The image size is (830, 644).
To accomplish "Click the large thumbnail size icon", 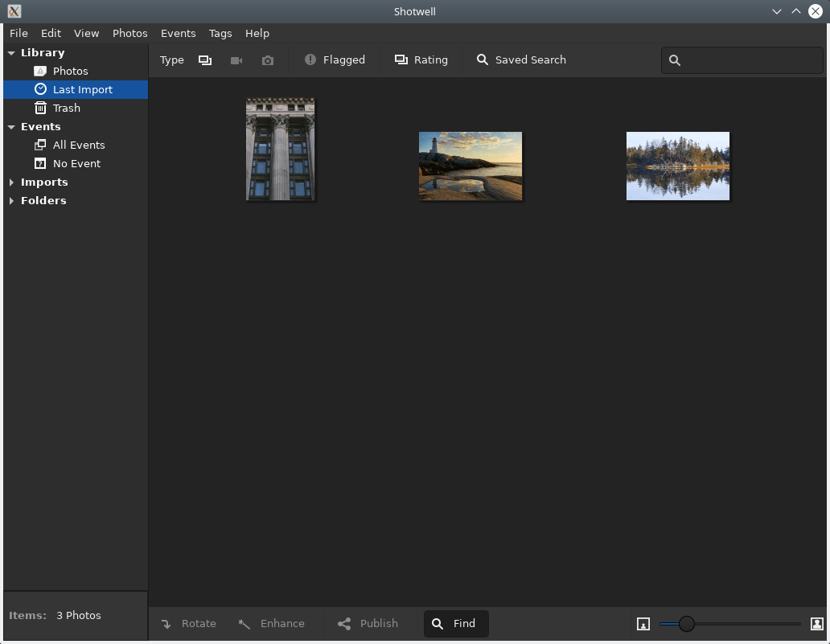I will point(817,624).
